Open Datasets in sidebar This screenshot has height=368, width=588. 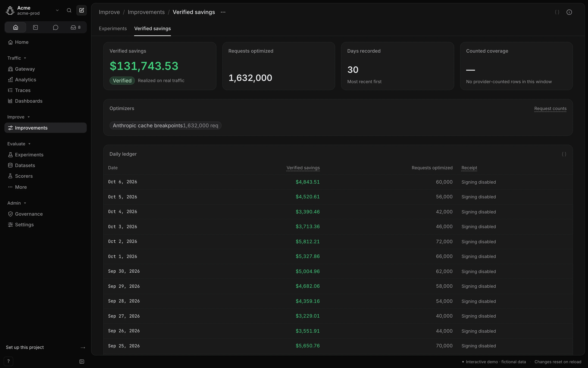coord(45,165)
